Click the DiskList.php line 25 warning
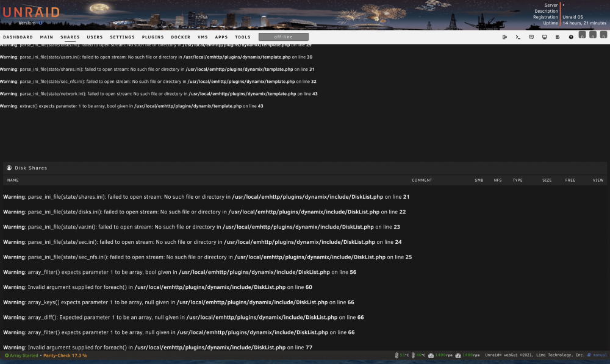610x364 pixels. pos(207,257)
